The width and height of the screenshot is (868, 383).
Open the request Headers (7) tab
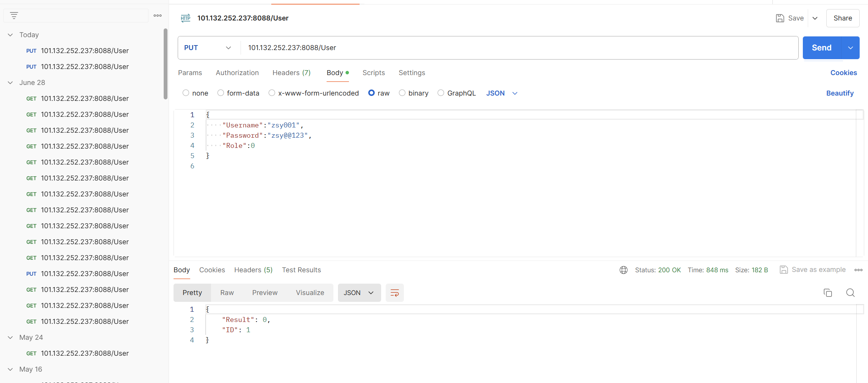coord(291,73)
